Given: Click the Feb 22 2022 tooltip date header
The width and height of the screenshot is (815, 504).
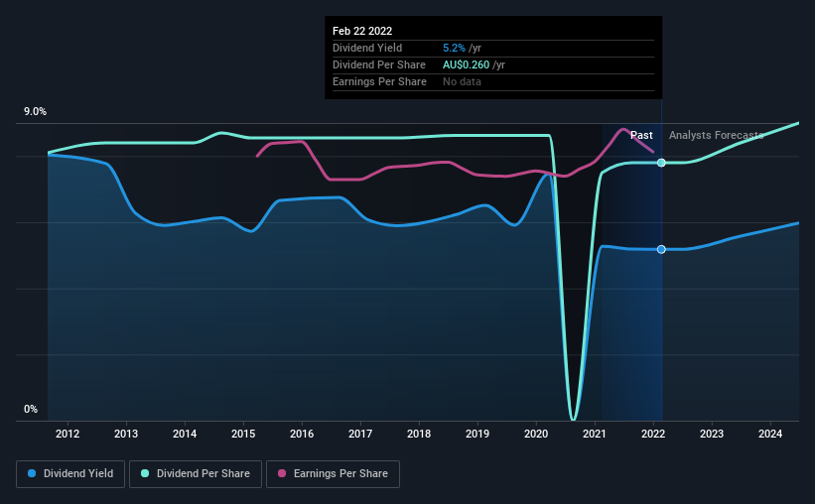Looking at the screenshot, I should click(x=362, y=31).
